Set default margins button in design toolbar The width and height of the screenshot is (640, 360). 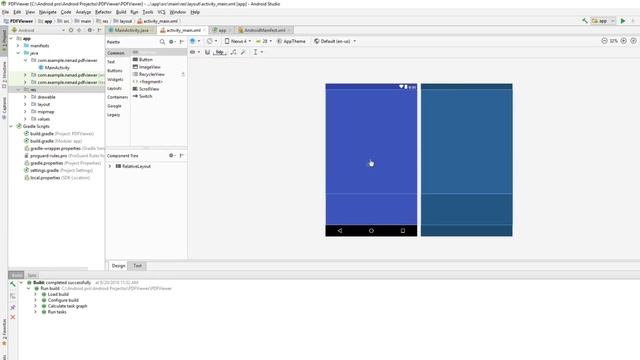point(220,52)
